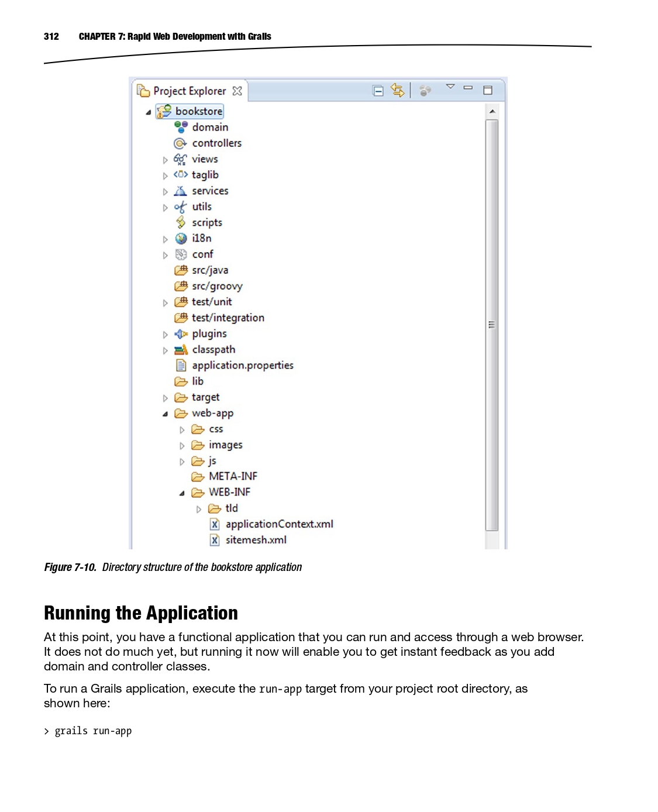Click the web-app folder icon
Image resolution: width=658 pixels, height=812 pixels.
[x=181, y=413]
